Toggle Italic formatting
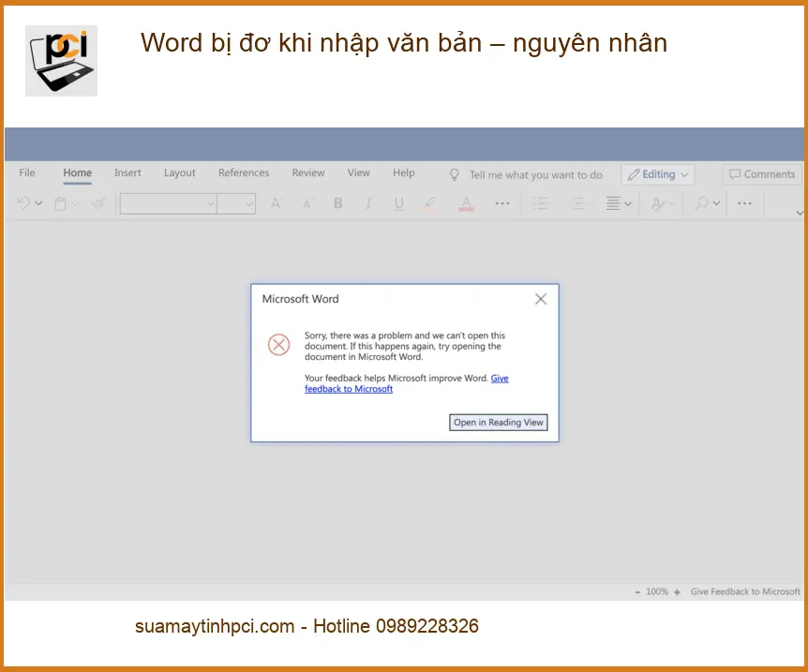This screenshot has width=808, height=672. (368, 203)
